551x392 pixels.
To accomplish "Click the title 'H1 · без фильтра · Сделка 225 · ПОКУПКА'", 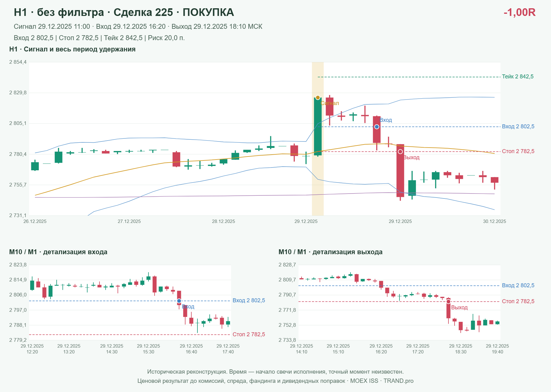I will pos(124,12).
